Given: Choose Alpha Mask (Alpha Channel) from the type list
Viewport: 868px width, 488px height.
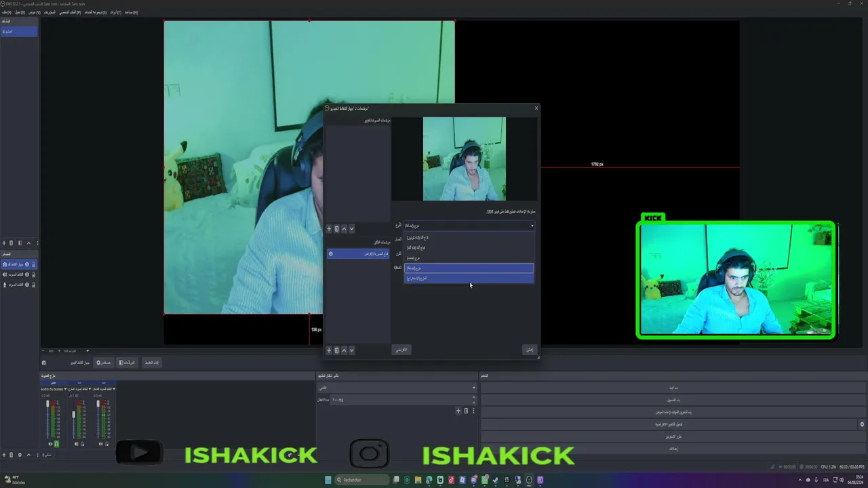Looking at the screenshot, I should [469, 248].
